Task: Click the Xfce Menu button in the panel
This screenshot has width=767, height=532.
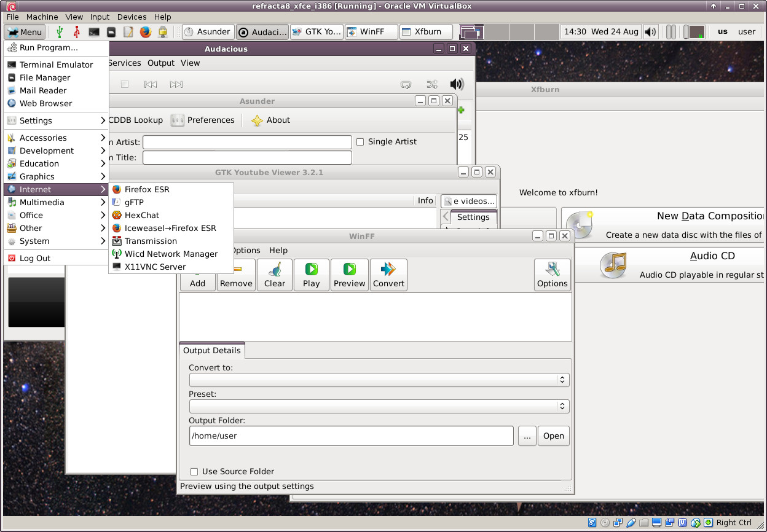Action: 25,32
